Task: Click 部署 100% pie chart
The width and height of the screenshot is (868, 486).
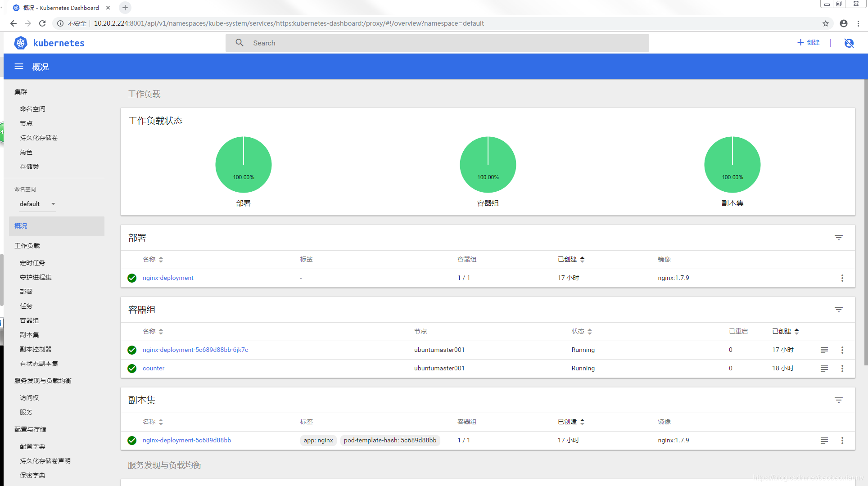Action: click(244, 165)
